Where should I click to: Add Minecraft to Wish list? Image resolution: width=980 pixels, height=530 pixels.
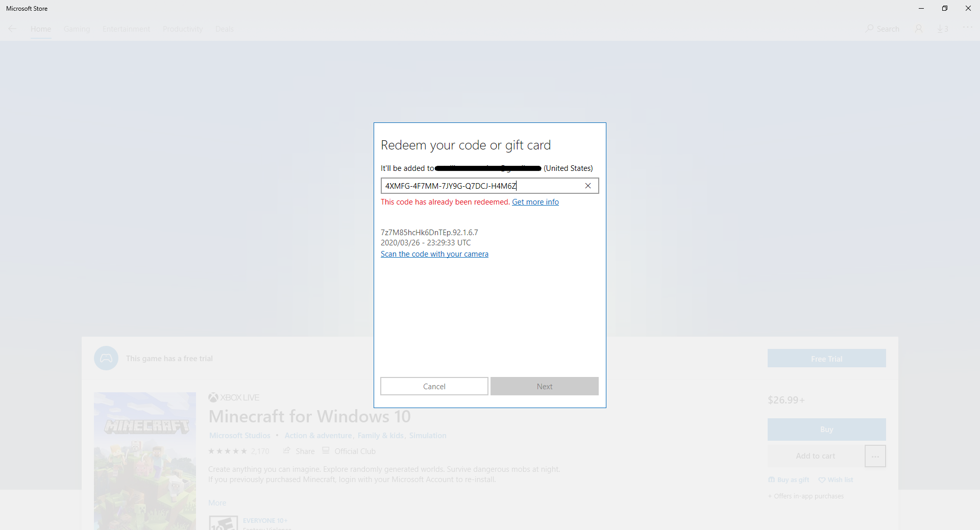836,480
